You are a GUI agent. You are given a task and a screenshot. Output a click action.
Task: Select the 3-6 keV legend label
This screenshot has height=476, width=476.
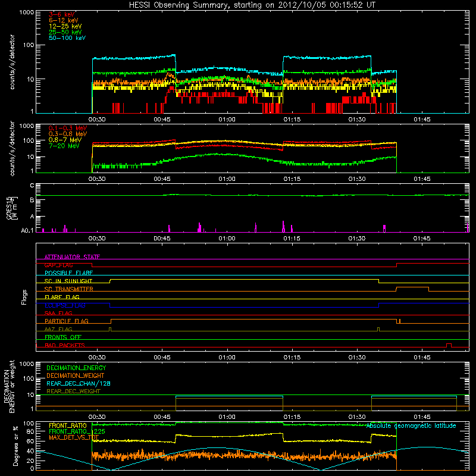[62, 14]
